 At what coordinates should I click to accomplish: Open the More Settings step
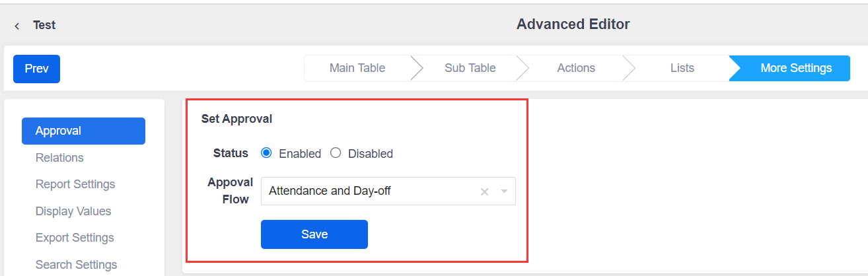pos(795,68)
